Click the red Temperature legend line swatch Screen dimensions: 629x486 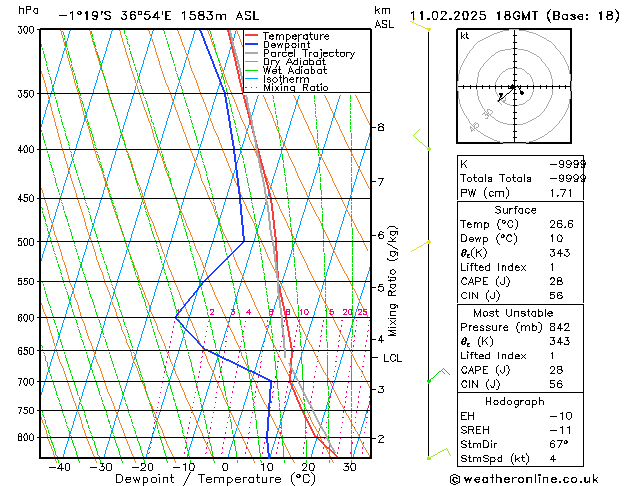point(252,35)
